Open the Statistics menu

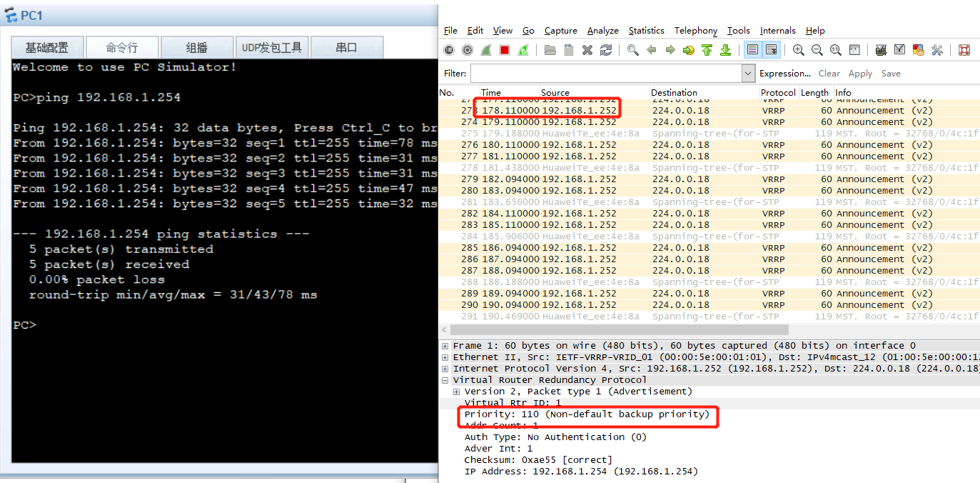(x=646, y=30)
